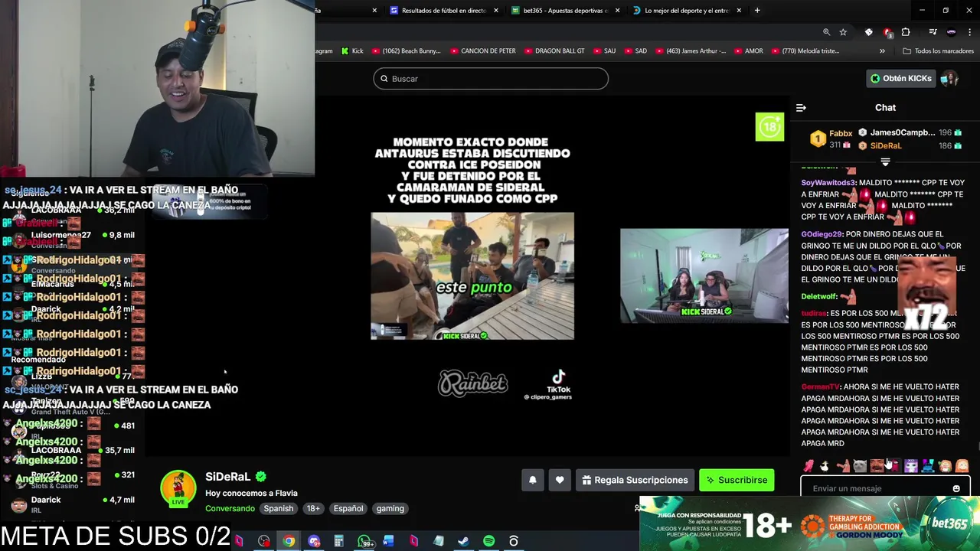This screenshot has width=980, height=551.
Task: Open Spotify from the taskbar
Action: pos(488,541)
